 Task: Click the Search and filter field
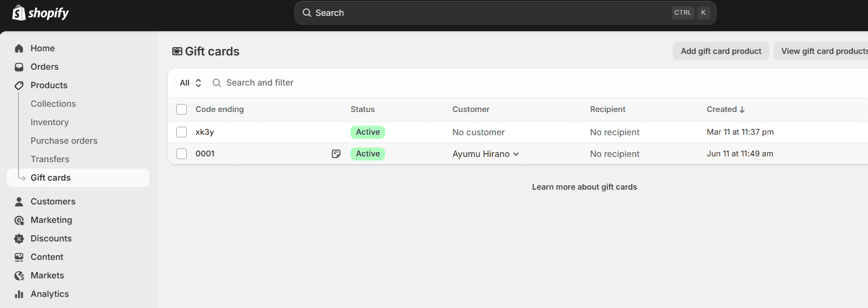point(260,83)
